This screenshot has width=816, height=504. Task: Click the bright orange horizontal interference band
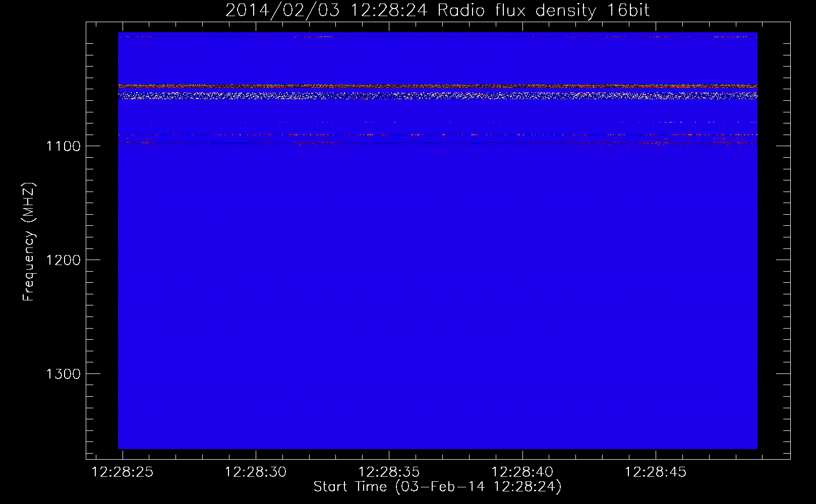tap(437, 86)
